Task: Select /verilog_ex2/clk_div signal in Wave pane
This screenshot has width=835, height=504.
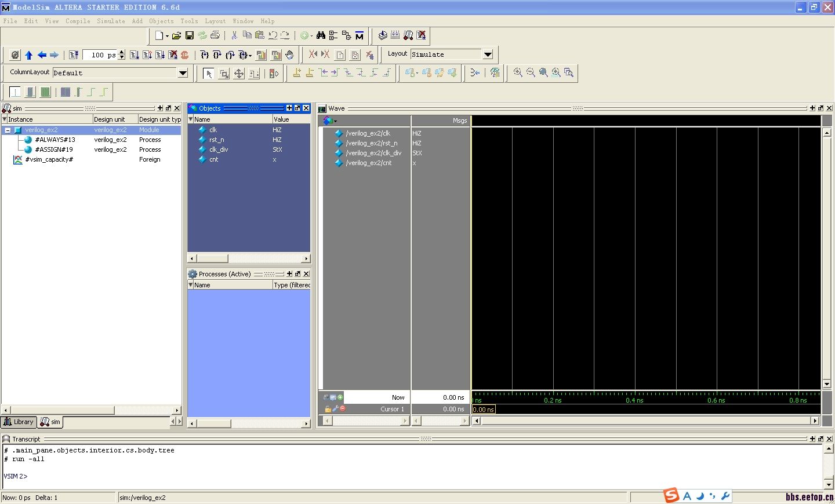Action: (x=373, y=153)
